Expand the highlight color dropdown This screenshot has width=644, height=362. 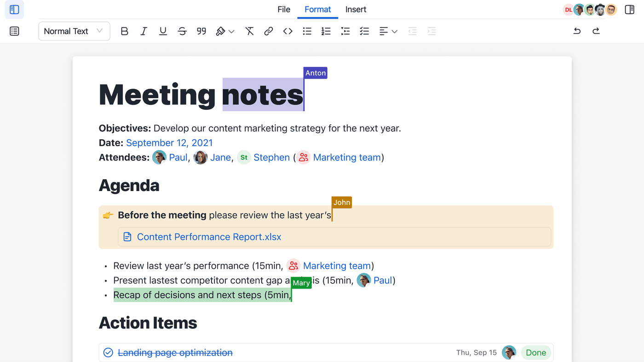[x=231, y=31]
